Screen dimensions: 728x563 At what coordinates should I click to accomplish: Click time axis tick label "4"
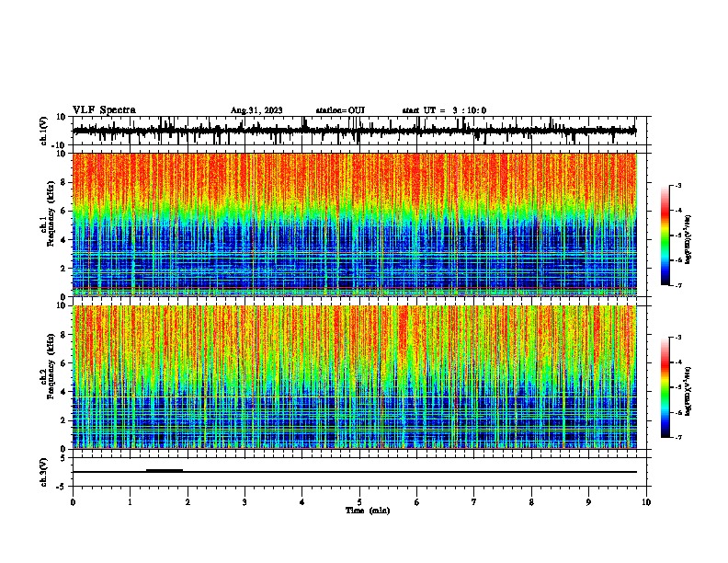(302, 502)
